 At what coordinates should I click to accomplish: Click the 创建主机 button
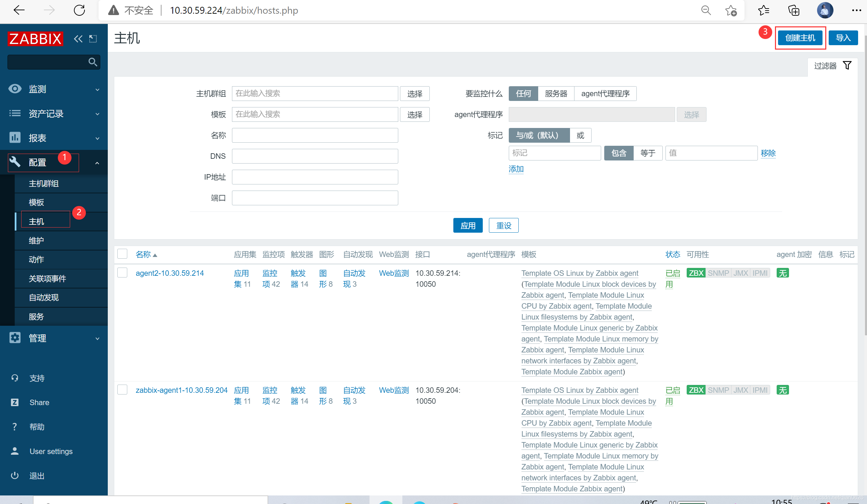click(800, 38)
